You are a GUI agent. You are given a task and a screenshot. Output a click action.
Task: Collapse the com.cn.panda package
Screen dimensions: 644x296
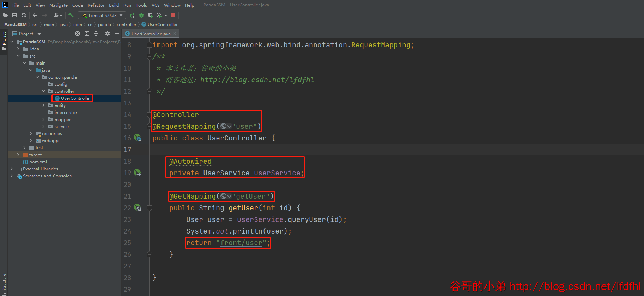pyautogui.click(x=37, y=77)
